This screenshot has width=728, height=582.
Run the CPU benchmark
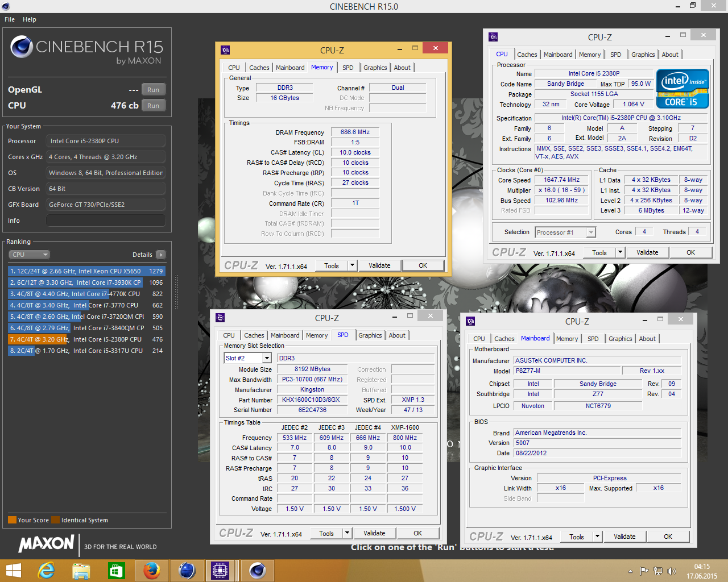tap(154, 106)
